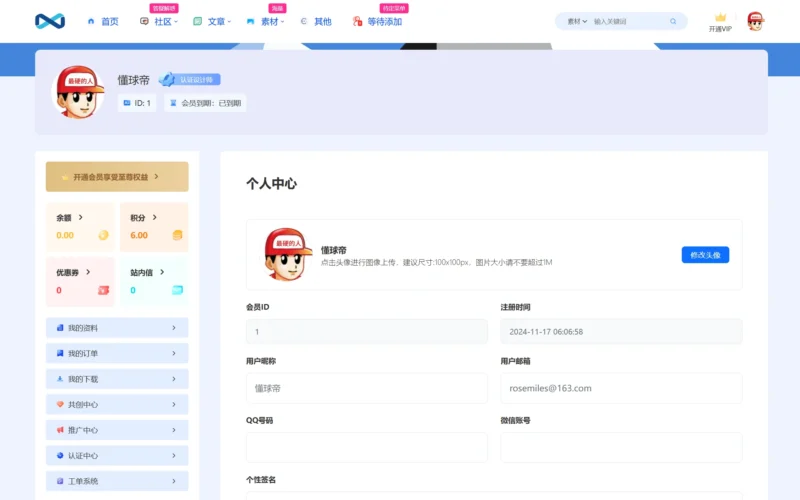Click the 开通VIP crown icon

(720, 17)
